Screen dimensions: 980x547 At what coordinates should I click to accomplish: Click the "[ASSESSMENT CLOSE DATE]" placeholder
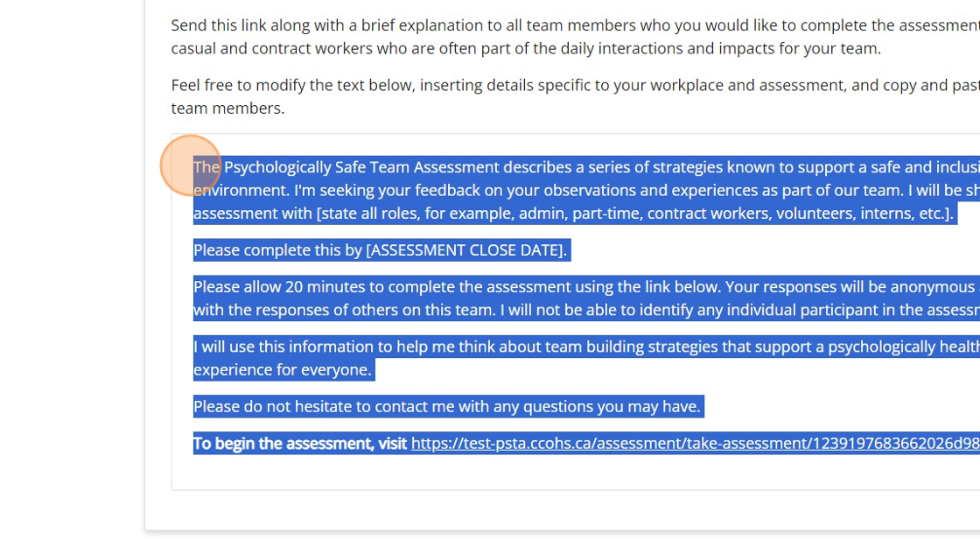pos(466,250)
